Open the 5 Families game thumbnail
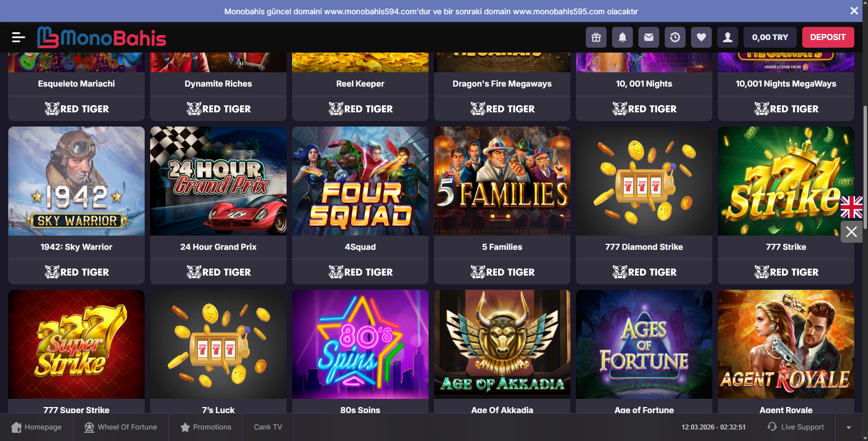868x441 pixels. 502,181
